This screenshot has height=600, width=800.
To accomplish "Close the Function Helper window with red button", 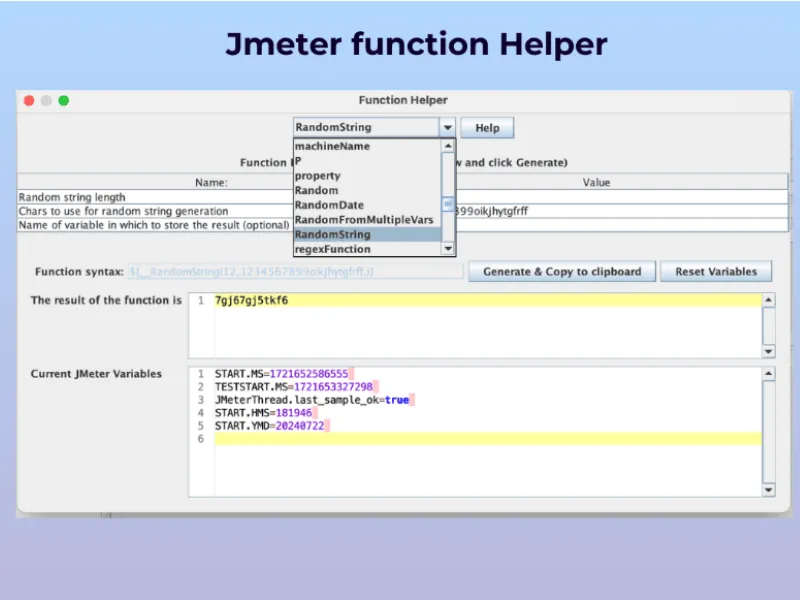I will tap(29, 101).
